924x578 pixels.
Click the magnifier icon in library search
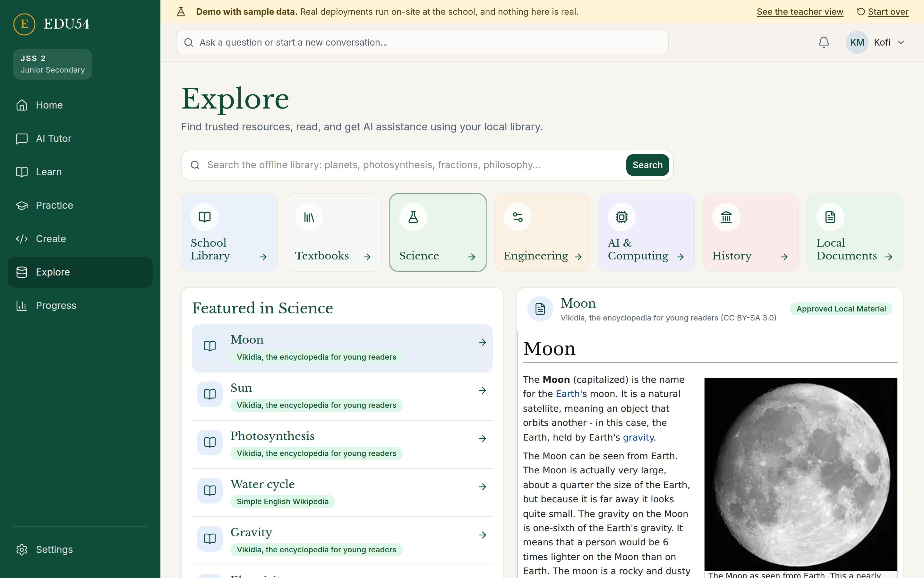click(195, 165)
